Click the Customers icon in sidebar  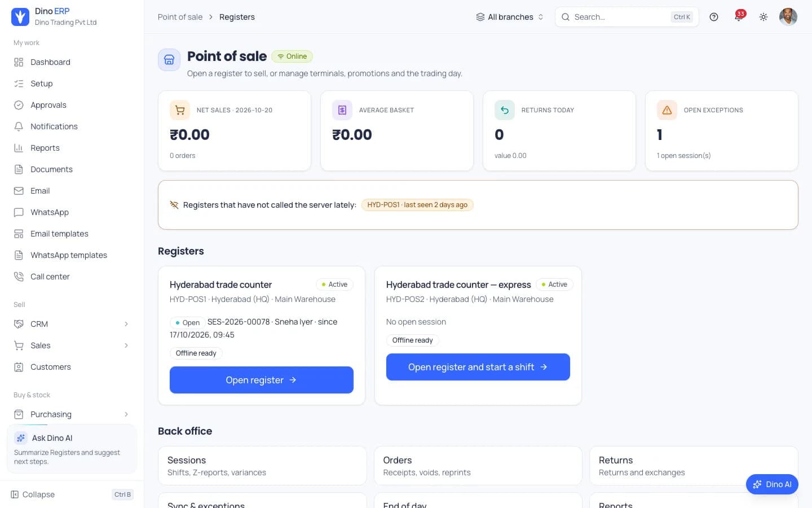pyautogui.click(x=19, y=367)
